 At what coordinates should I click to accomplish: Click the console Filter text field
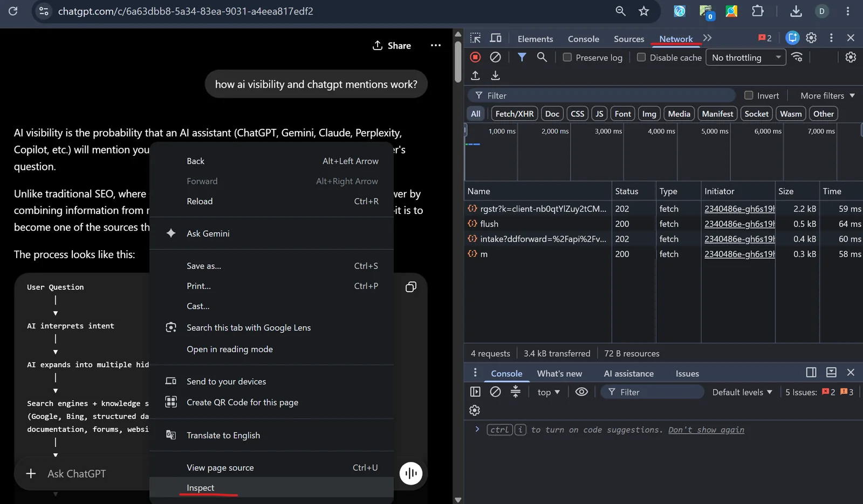click(653, 392)
